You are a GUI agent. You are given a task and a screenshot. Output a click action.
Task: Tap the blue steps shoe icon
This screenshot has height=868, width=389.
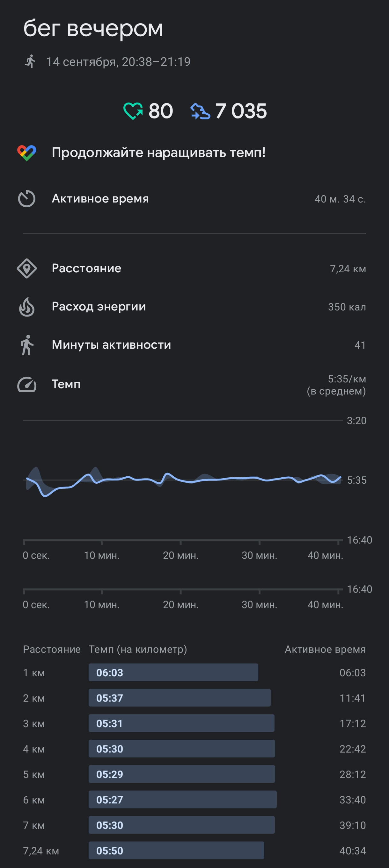pyautogui.click(x=201, y=111)
